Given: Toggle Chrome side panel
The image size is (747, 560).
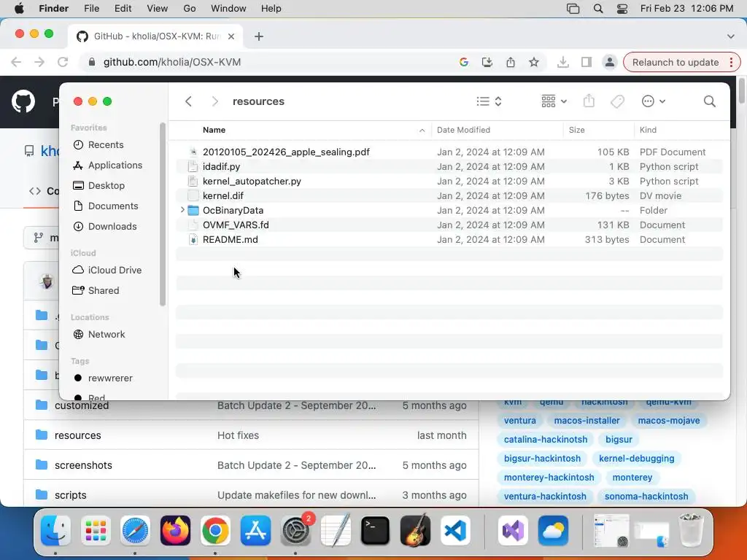Looking at the screenshot, I should point(587,63).
